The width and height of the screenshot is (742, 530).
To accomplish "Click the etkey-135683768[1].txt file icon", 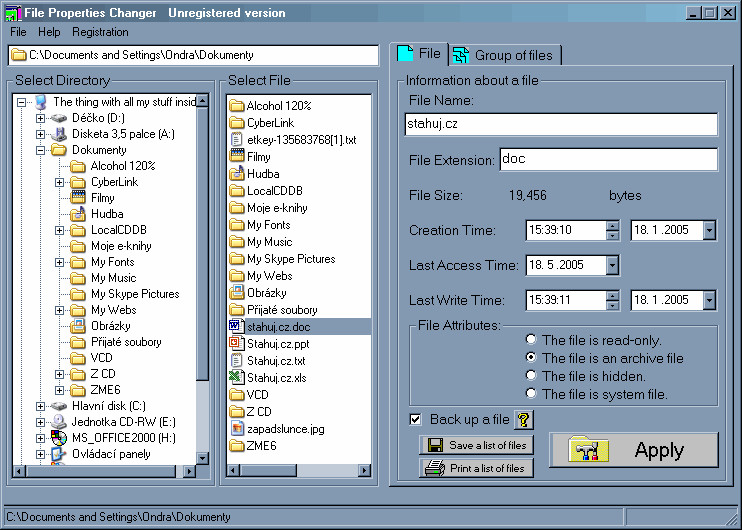I will pos(236,140).
